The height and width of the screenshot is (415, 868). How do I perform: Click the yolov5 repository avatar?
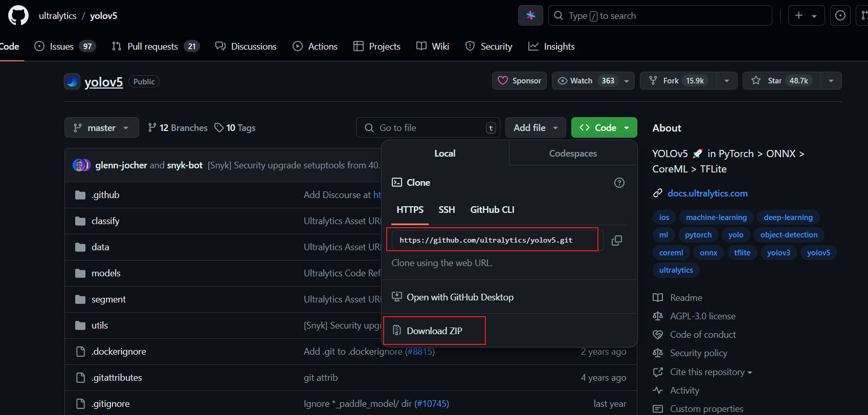tap(72, 81)
